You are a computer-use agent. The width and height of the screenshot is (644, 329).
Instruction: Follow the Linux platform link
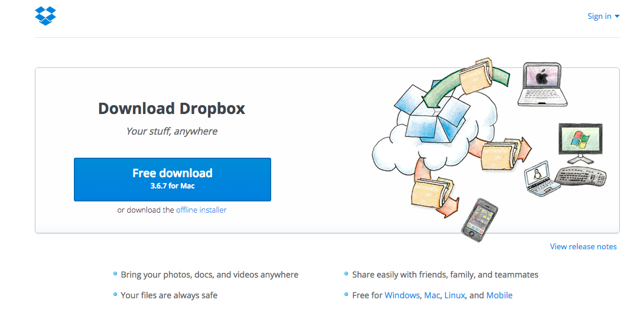point(455,295)
